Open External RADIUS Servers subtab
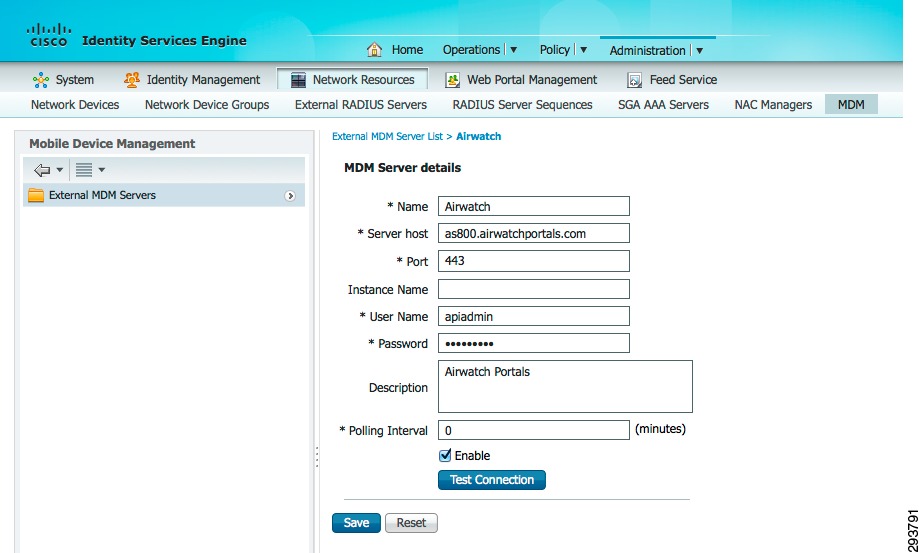This screenshot has width=919, height=553. 360,105
